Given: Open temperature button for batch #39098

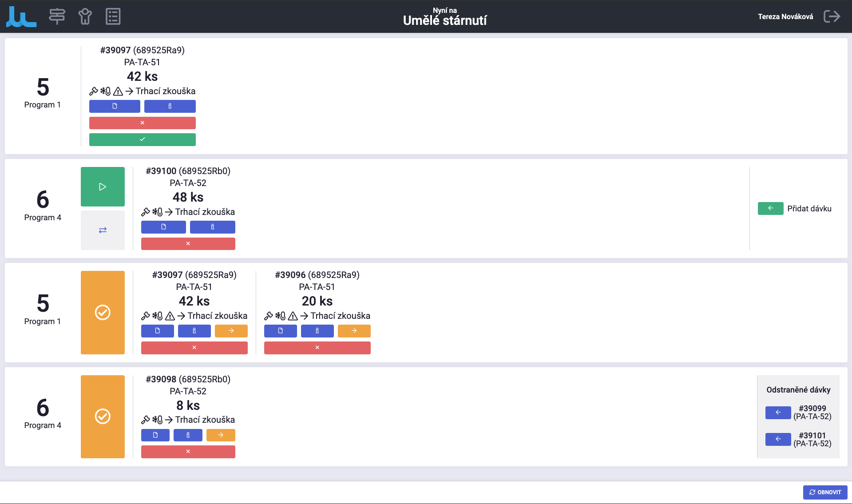Looking at the screenshot, I should [188, 435].
